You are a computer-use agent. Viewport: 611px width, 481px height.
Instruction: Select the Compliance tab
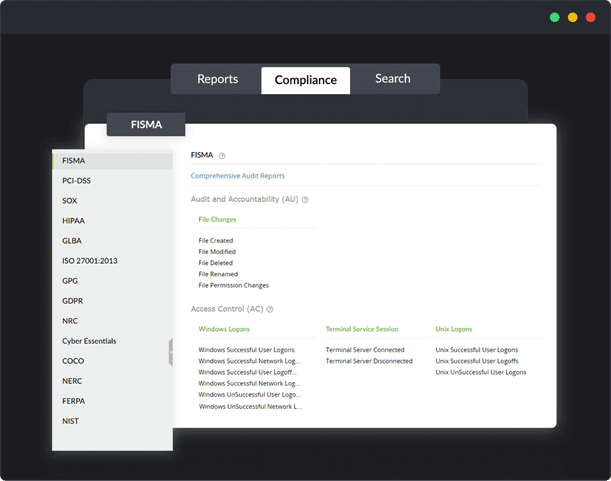click(x=306, y=80)
